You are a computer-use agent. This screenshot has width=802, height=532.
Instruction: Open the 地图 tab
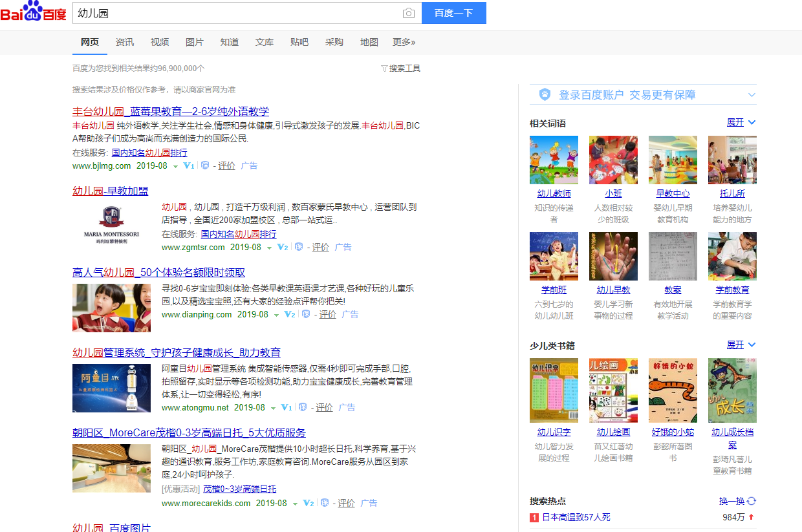369,42
